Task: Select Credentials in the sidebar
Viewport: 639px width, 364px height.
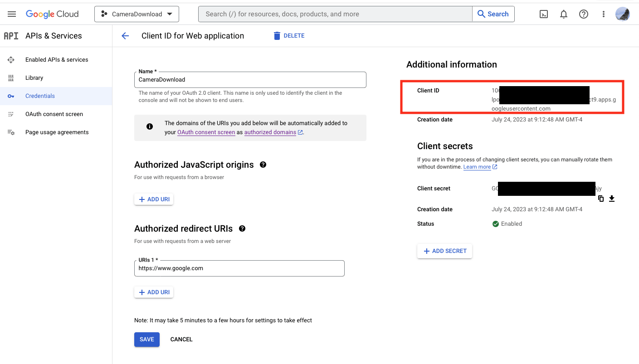Action: point(40,96)
